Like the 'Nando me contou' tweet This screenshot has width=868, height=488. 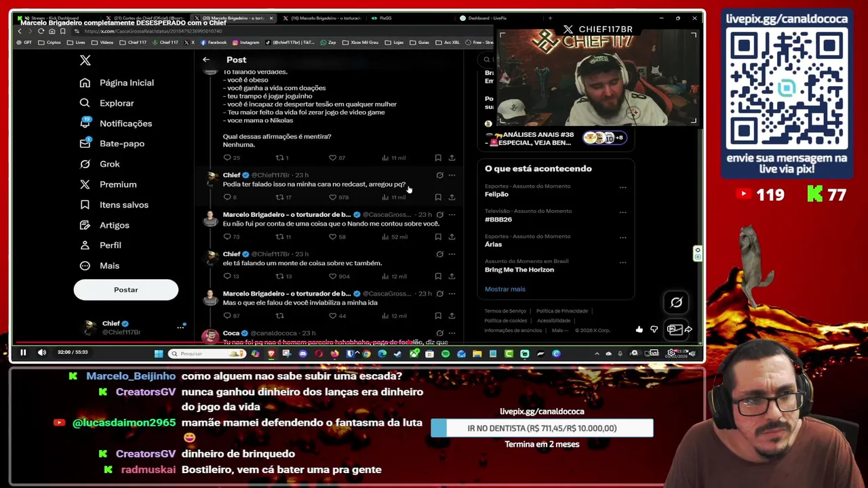pyautogui.click(x=333, y=237)
